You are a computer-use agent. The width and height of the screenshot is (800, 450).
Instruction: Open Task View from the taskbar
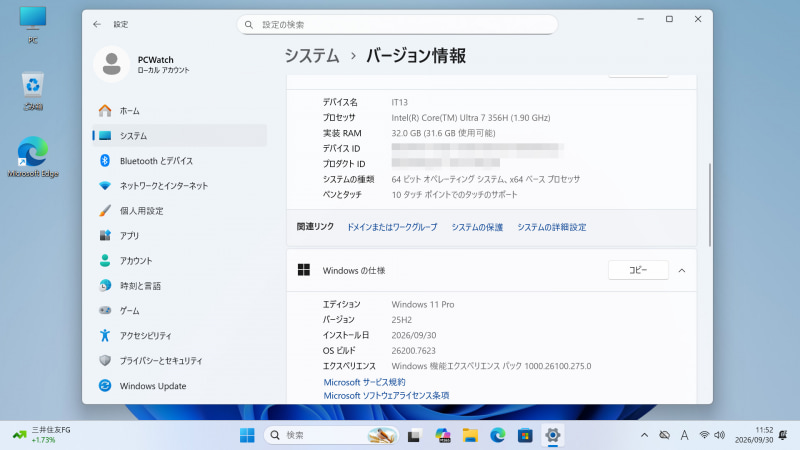click(x=414, y=435)
